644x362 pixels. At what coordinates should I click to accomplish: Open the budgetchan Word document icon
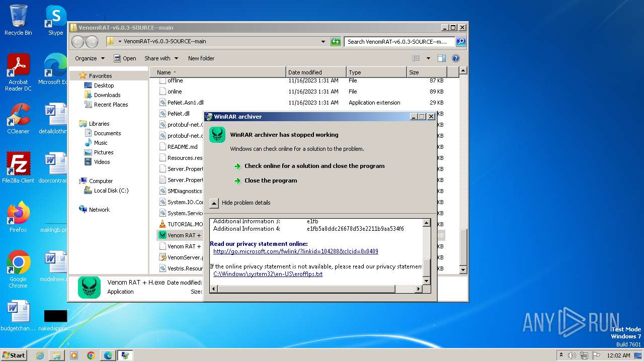click(18, 316)
